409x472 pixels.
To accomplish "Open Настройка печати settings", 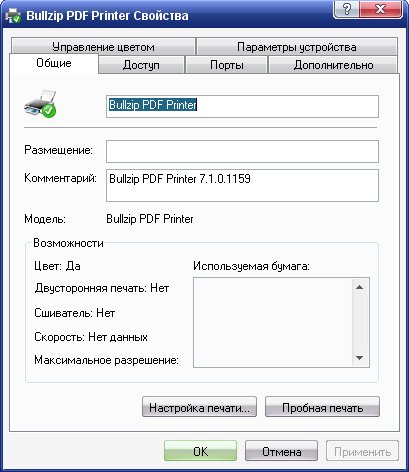I will tap(199, 407).
